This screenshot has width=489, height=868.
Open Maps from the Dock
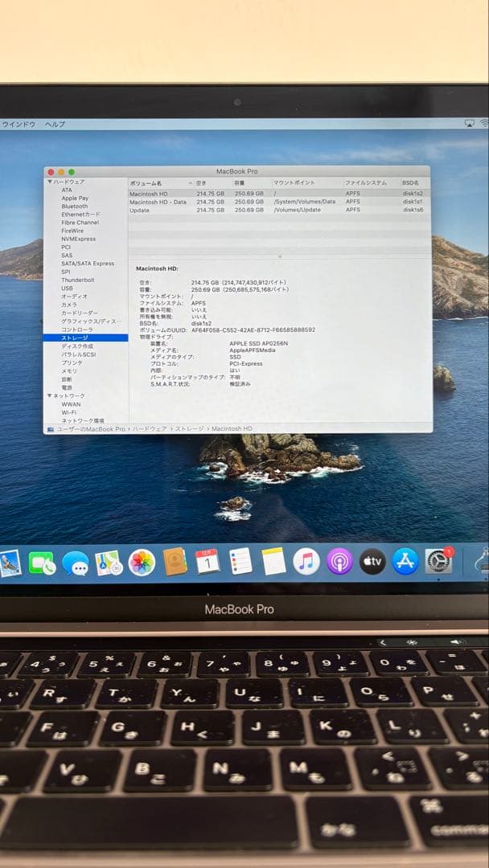[109, 563]
